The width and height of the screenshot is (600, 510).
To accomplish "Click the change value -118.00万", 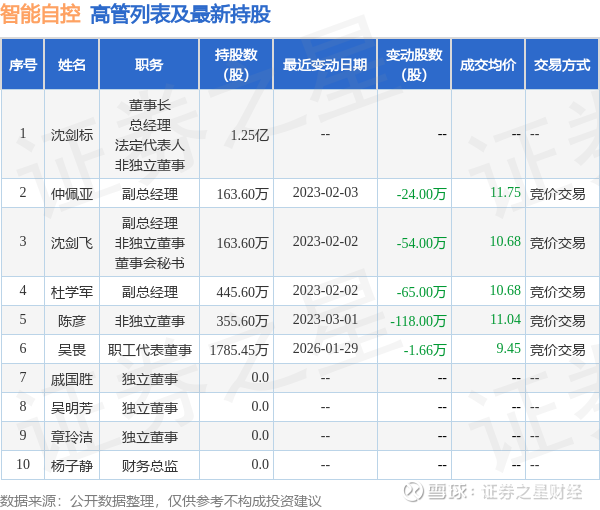I will [418, 321].
